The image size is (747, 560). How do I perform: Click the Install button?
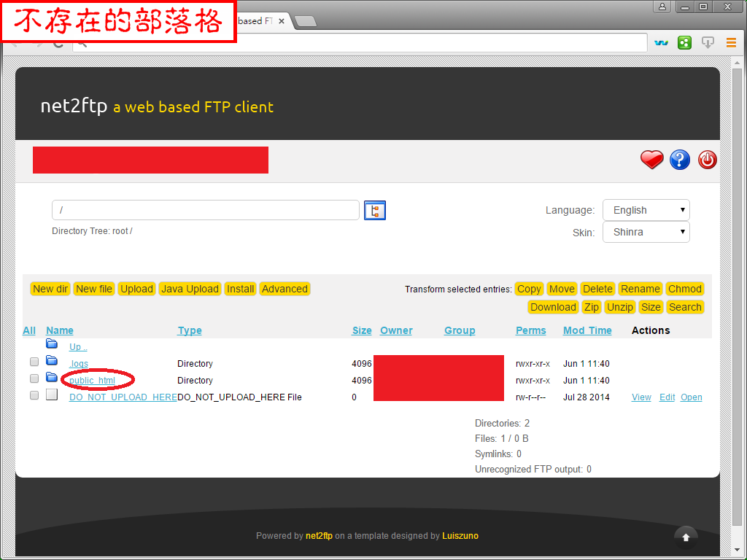(x=241, y=289)
